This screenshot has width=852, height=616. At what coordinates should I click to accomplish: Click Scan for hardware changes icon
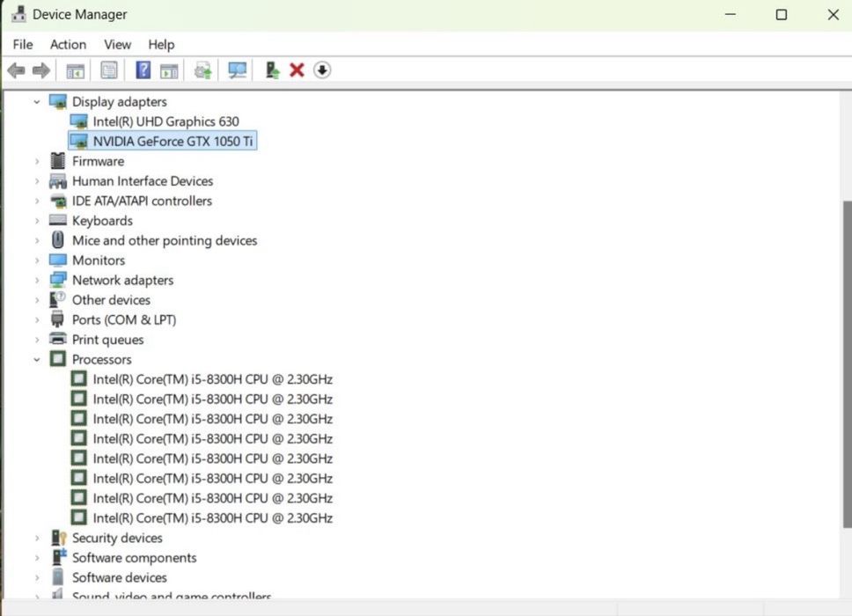[x=237, y=70]
